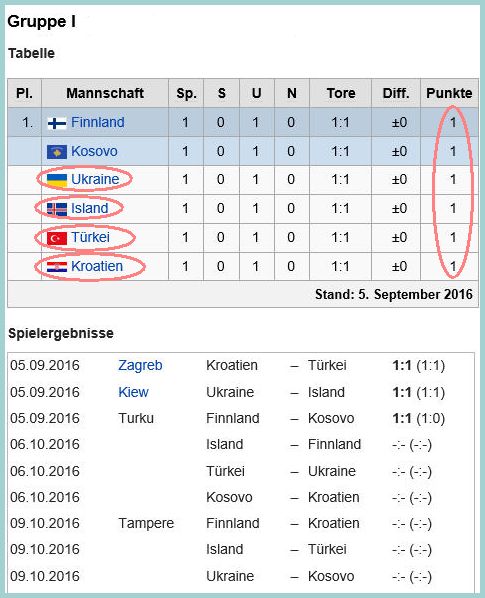The height and width of the screenshot is (598, 485).
Task: Open the Kiew venue link
Action: 133,392
